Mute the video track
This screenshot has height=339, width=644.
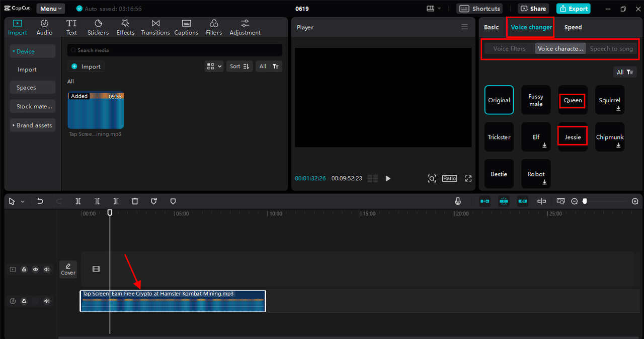coord(47,269)
